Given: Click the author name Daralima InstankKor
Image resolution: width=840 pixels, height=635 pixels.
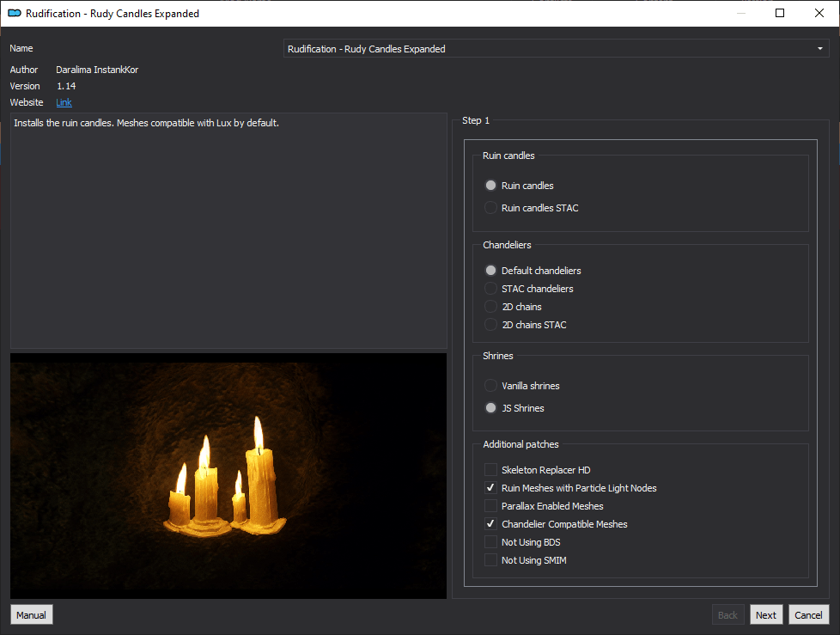Looking at the screenshot, I should 97,70.
